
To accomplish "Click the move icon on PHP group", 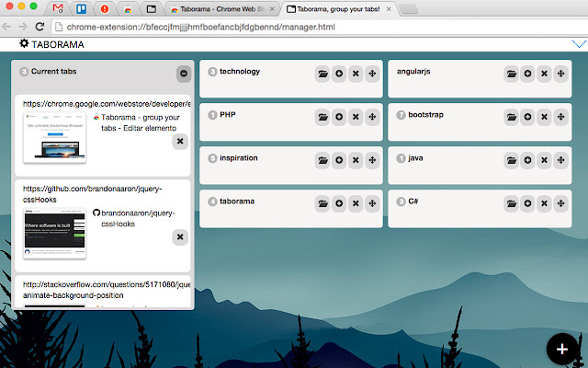I will click(372, 117).
